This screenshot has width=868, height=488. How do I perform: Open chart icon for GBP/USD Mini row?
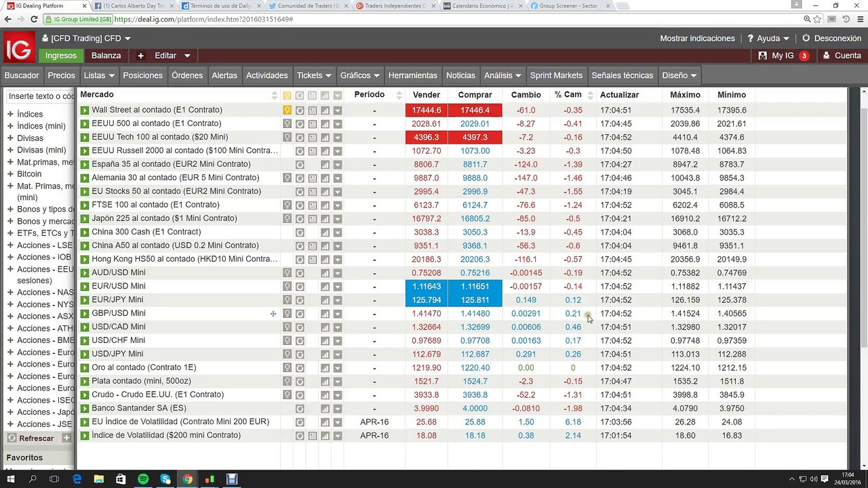tap(325, 313)
